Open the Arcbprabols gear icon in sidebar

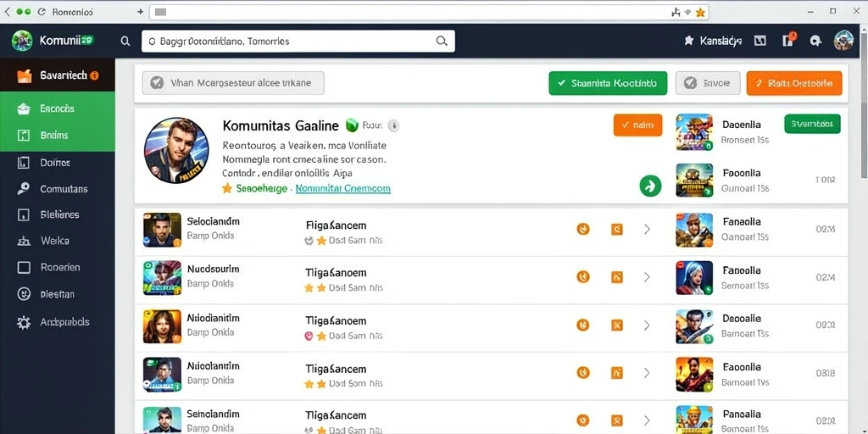24,322
